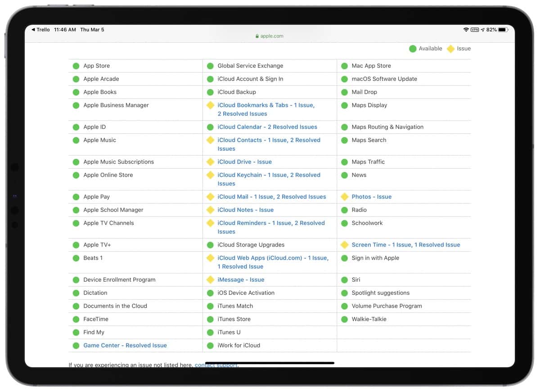
Task: Click the iTunes Match text
Action: pos(235,306)
